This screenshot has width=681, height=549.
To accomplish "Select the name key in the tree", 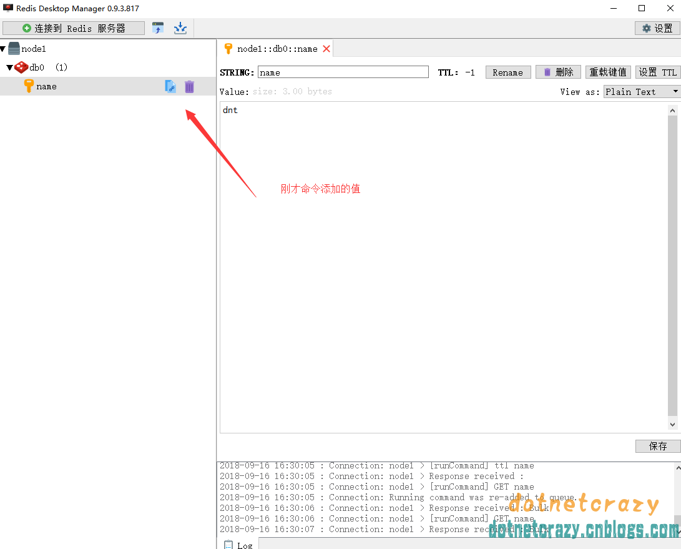I will tap(108, 86).
